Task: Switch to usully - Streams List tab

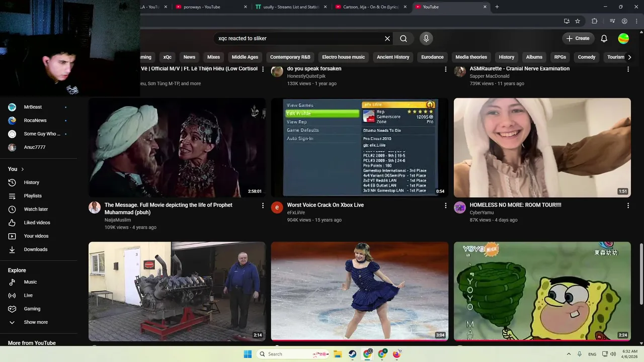Action: [291, 7]
